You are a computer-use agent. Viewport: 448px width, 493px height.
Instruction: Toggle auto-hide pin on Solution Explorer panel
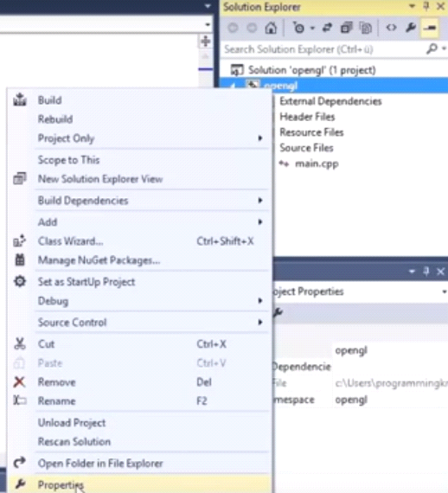click(426, 6)
